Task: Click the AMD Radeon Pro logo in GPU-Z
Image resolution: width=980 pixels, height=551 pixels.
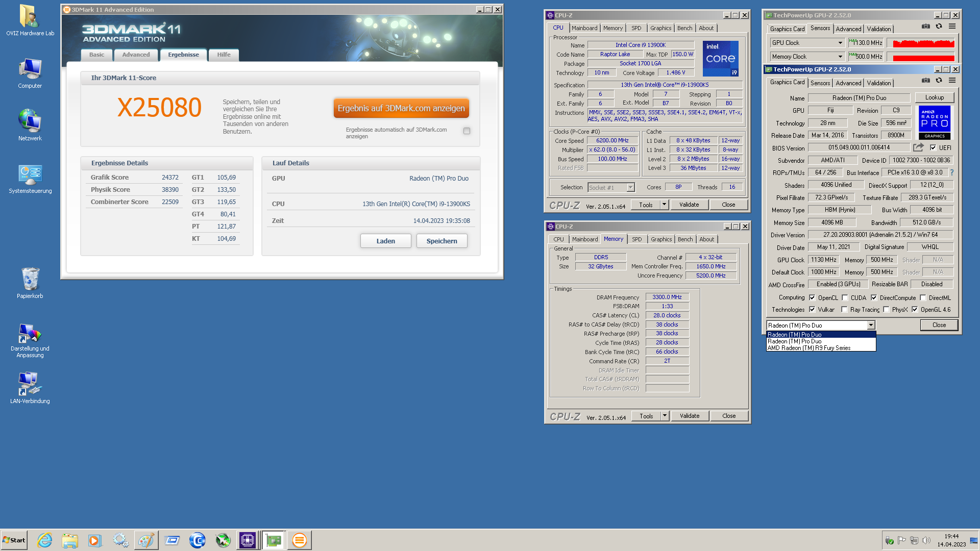Action: coord(935,122)
